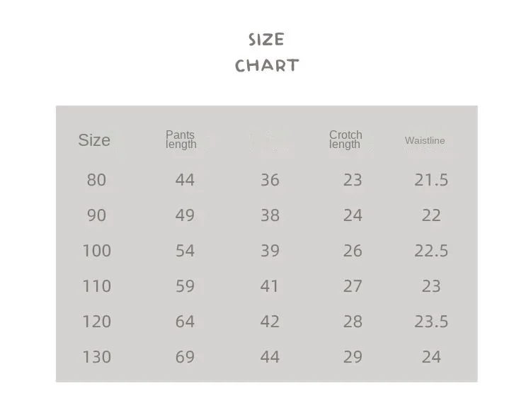Click the SIZE CHART title
The height and width of the screenshot is (420, 531).
click(x=267, y=52)
